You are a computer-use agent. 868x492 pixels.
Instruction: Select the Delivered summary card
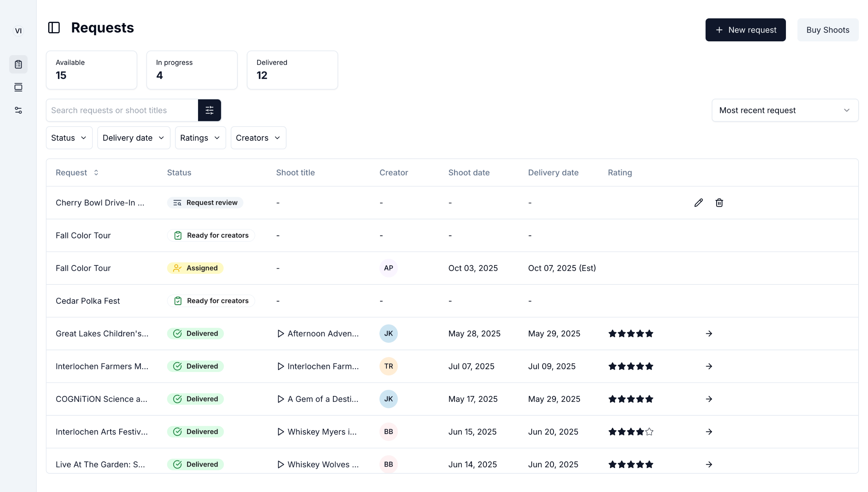tap(292, 70)
